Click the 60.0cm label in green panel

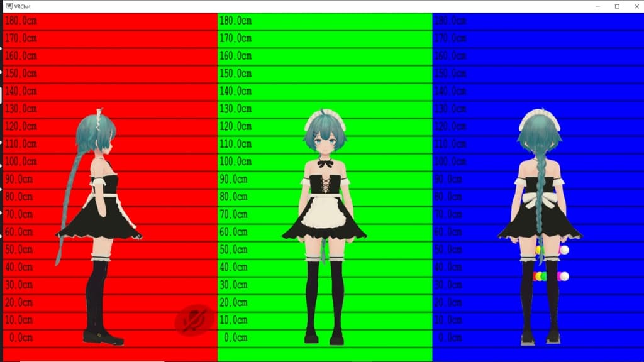(x=233, y=233)
